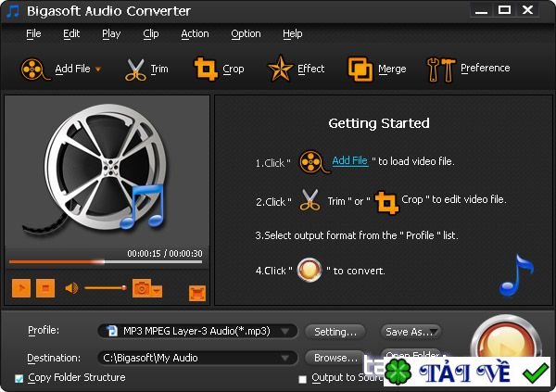
Task: Select the Crop tool in toolbar
Action: pos(206,69)
